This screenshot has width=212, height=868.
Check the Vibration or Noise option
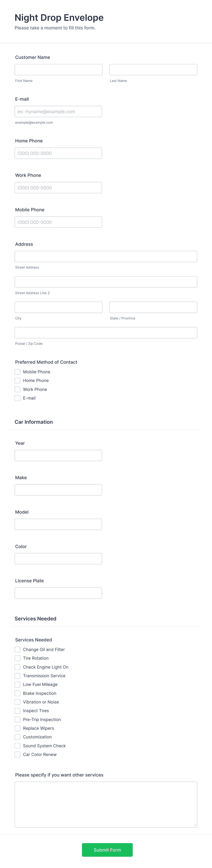tap(17, 702)
